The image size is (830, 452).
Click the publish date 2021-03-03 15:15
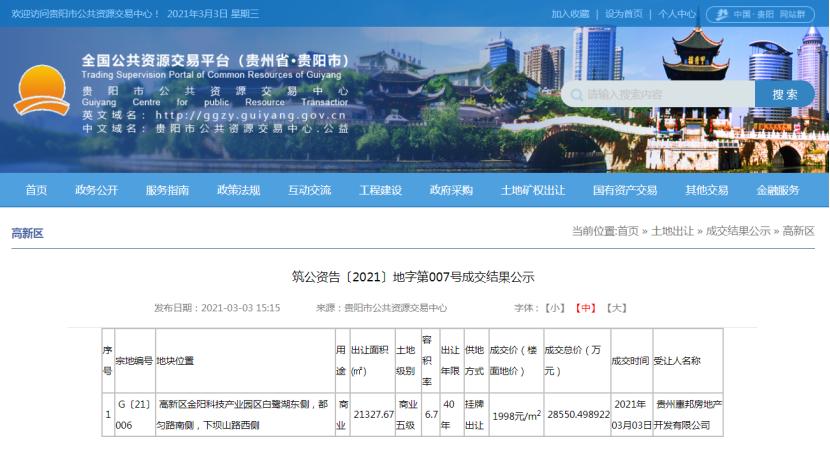pyautogui.click(x=241, y=308)
